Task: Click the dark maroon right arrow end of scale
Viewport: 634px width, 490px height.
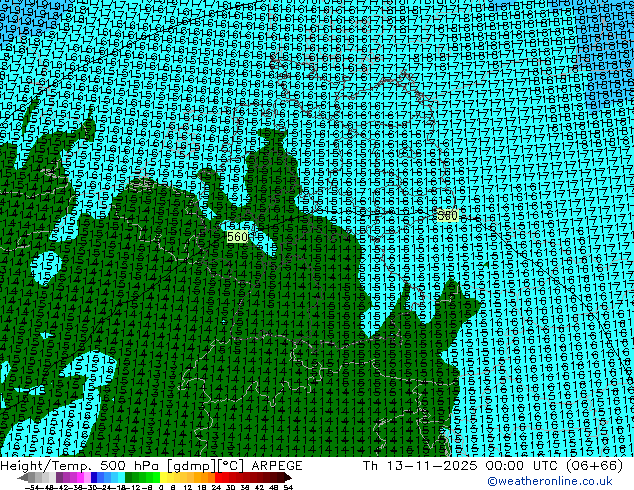Action: point(287,477)
